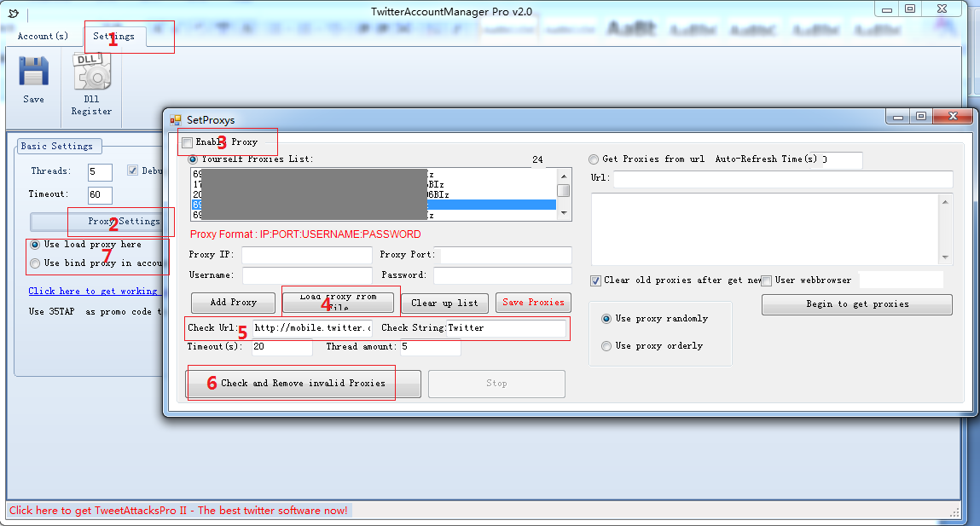
Task: Click the Timeout(s) field in SetProxys
Action: point(281,347)
